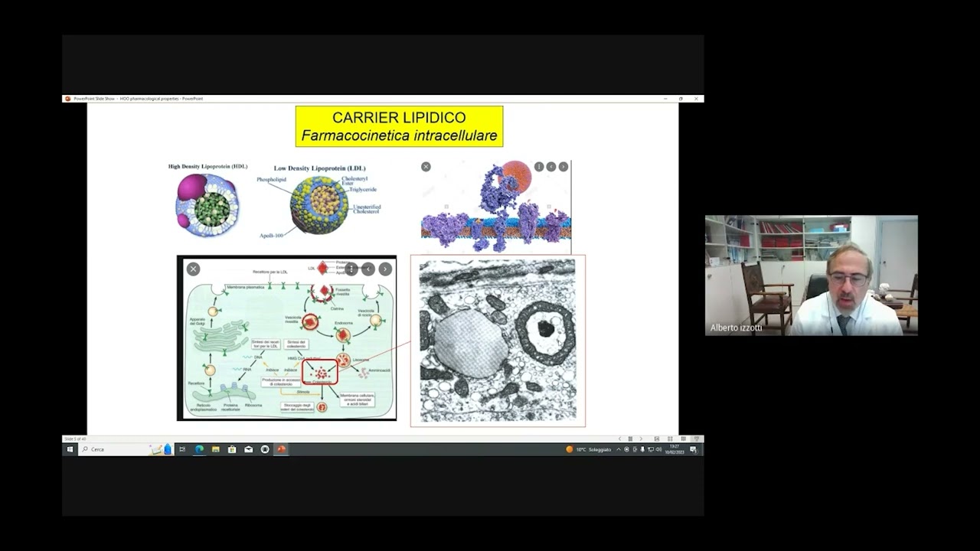Open the weather widget showing 10°C Soleggiato
The height and width of the screenshot is (551, 980).
589,450
